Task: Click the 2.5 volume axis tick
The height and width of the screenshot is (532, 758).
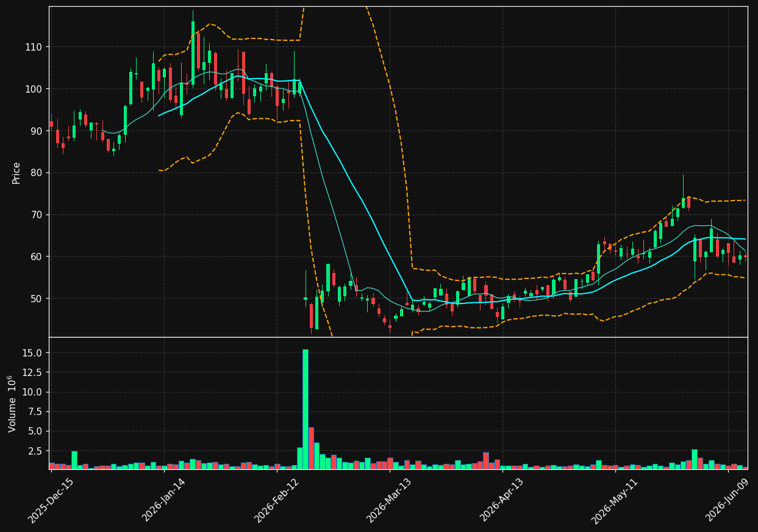Action: pyautogui.click(x=35, y=451)
